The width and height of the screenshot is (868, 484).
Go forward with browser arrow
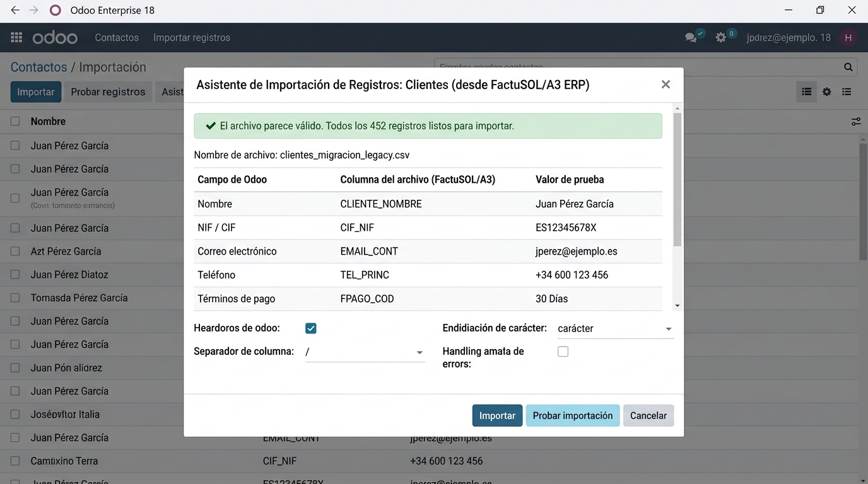(x=34, y=10)
